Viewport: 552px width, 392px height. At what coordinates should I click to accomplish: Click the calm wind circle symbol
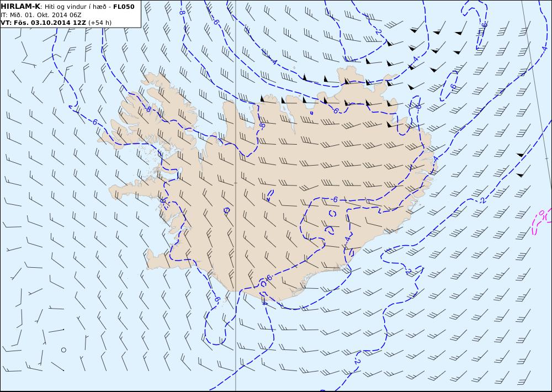tap(63, 349)
